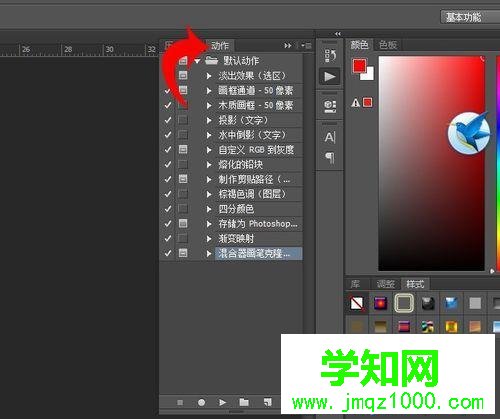Open the 基本功能 workspace dropdown
Image resolution: width=500 pixels, height=419 pixels.
(470, 17)
